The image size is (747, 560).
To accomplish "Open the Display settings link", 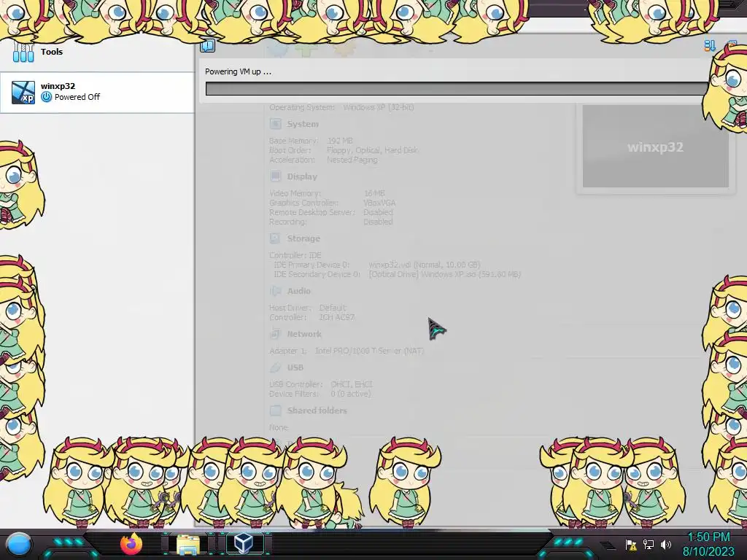I will (302, 176).
